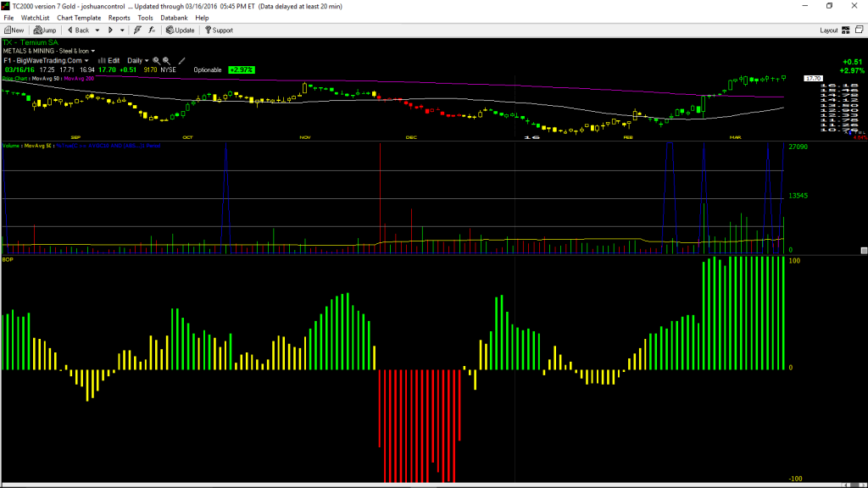868x488 pixels.
Task: Click the cascade windows icon beside Layout
Action: coord(860,30)
